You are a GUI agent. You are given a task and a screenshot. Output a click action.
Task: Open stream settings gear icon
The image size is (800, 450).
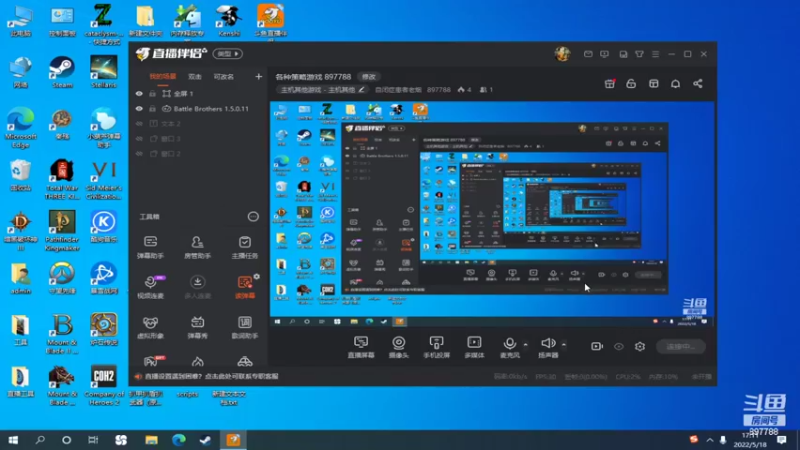point(640,346)
